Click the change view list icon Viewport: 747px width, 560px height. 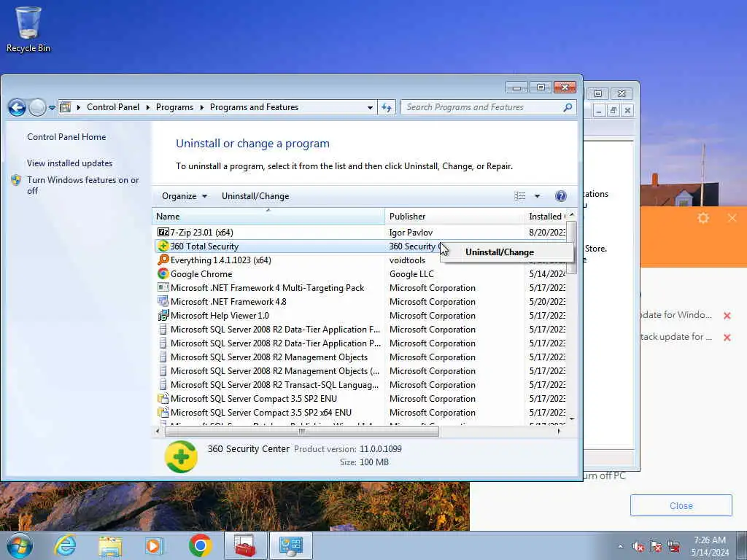coord(519,196)
